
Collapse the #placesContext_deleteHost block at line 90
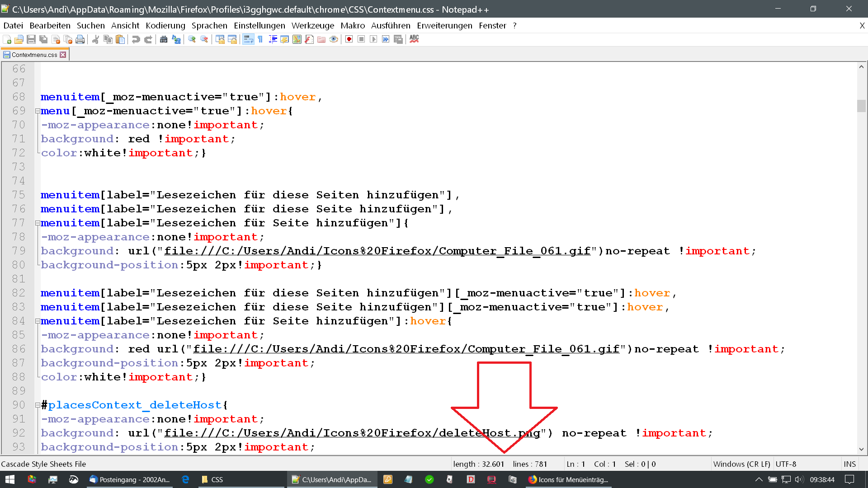coord(38,405)
